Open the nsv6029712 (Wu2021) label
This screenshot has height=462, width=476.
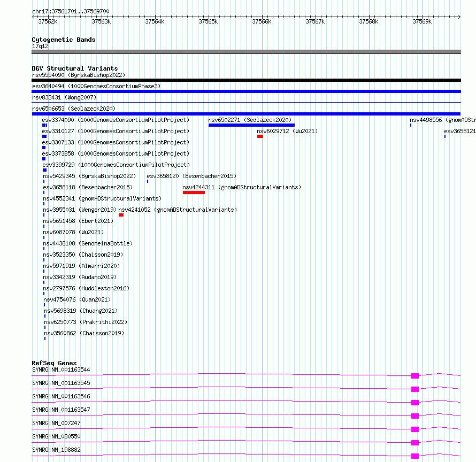pyautogui.click(x=287, y=131)
